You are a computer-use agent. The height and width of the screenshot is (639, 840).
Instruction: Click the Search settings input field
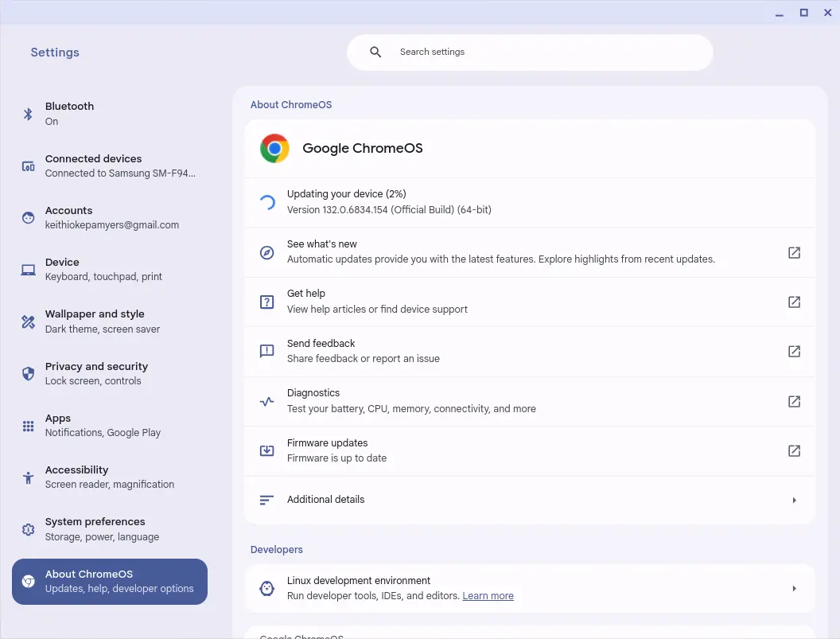541,53
